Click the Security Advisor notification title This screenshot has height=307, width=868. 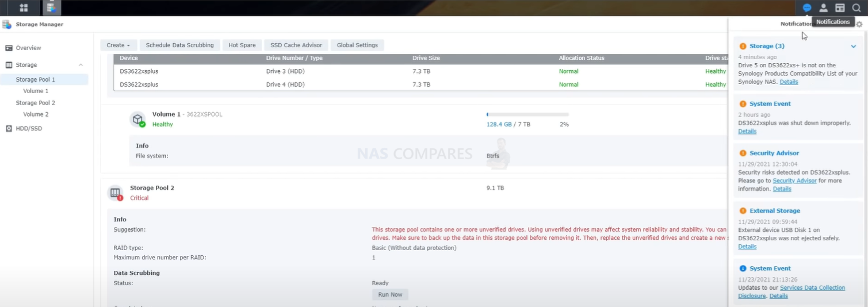(774, 153)
